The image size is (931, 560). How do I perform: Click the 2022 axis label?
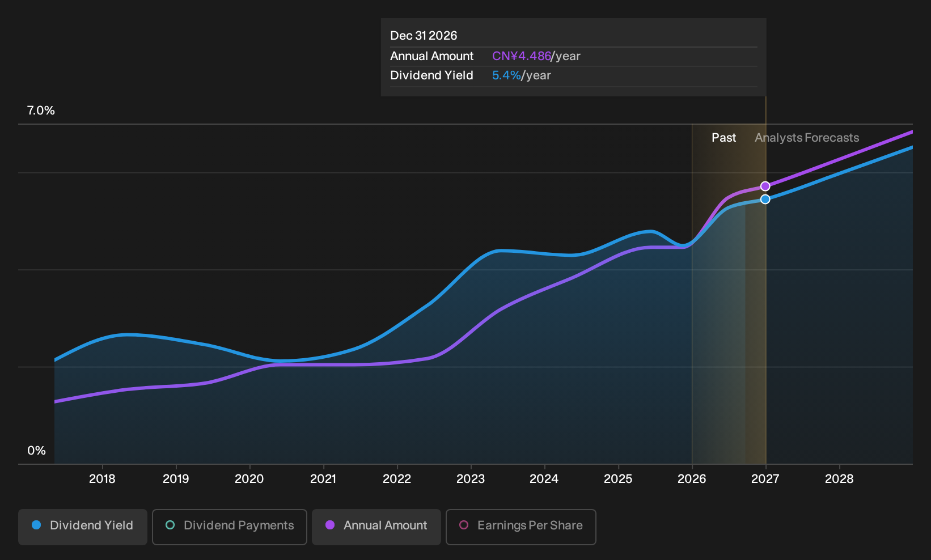click(397, 479)
